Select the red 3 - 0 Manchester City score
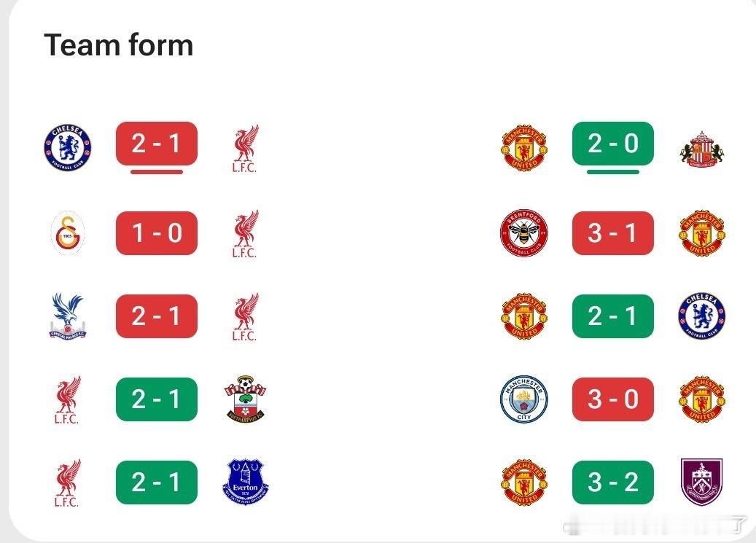The image size is (756, 543). [x=612, y=399]
